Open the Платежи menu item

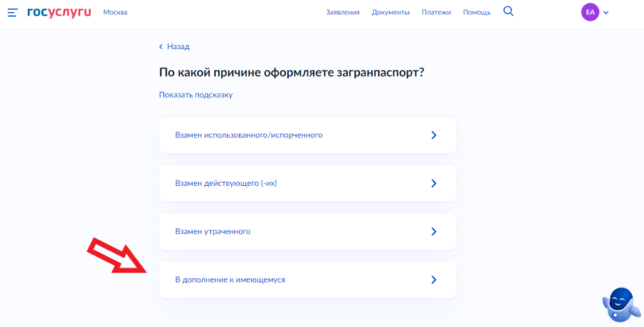pyautogui.click(x=436, y=13)
